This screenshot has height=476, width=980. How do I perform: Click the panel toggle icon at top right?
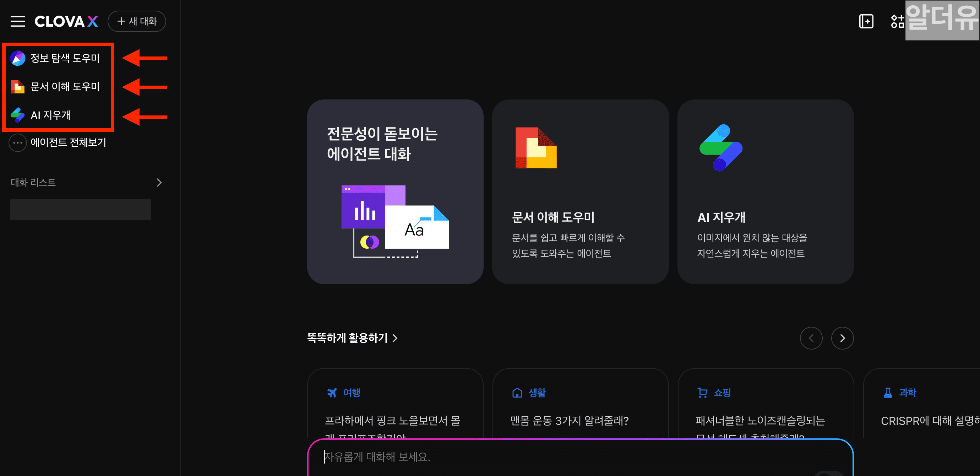click(866, 22)
